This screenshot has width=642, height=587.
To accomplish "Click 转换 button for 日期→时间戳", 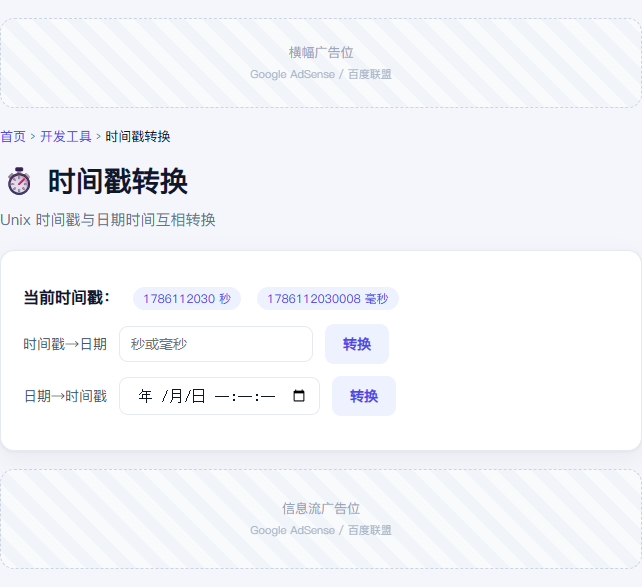I will point(364,396).
